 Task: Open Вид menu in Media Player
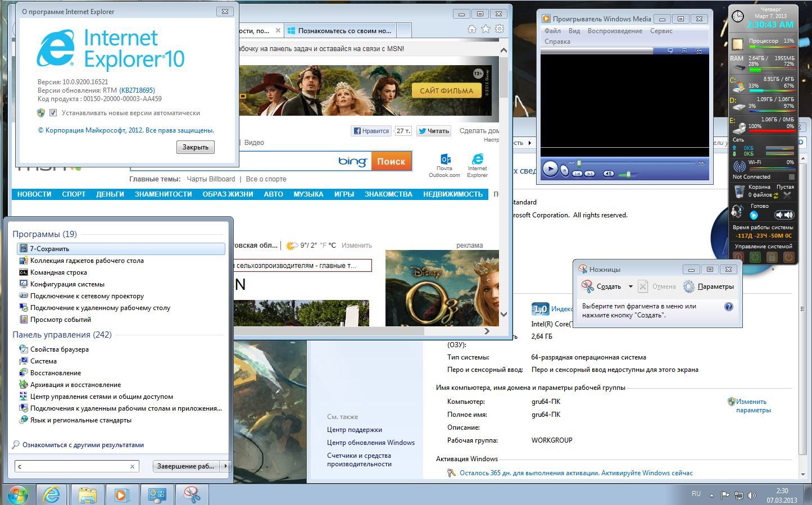click(574, 31)
